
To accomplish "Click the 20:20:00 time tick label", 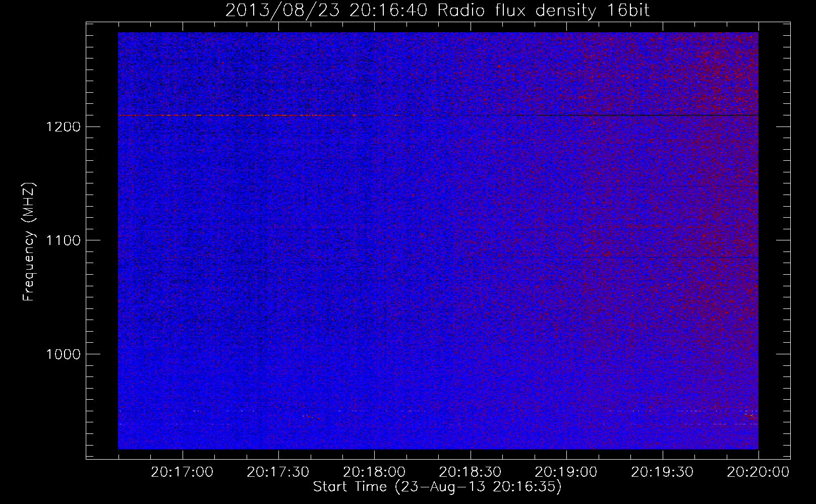I will [x=759, y=472].
